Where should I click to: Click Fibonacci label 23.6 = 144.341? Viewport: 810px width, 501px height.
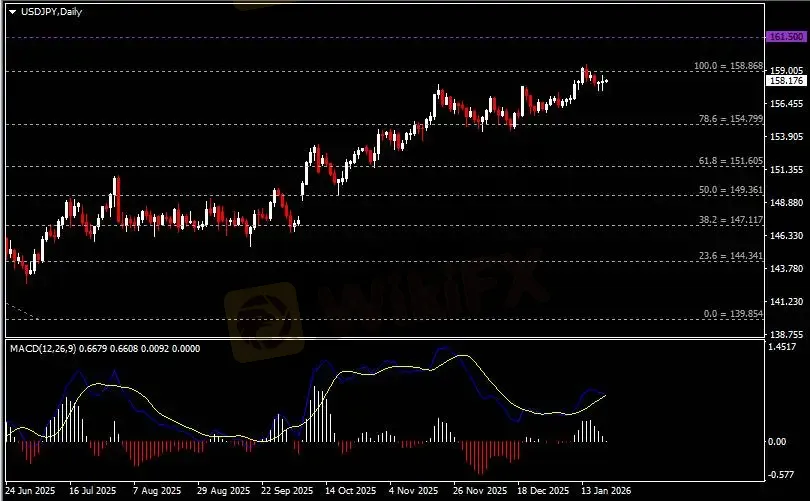pyautogui.click(x=730, y=256)
